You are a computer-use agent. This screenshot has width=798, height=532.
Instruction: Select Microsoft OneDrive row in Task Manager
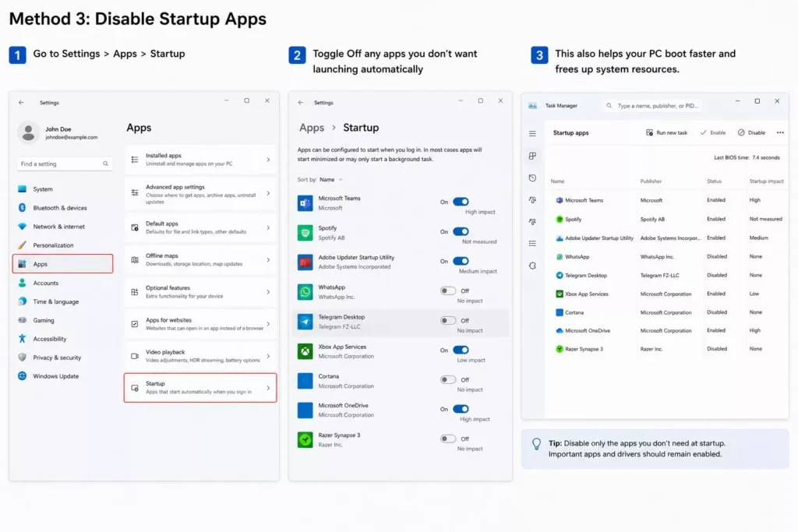pos(668,330)
